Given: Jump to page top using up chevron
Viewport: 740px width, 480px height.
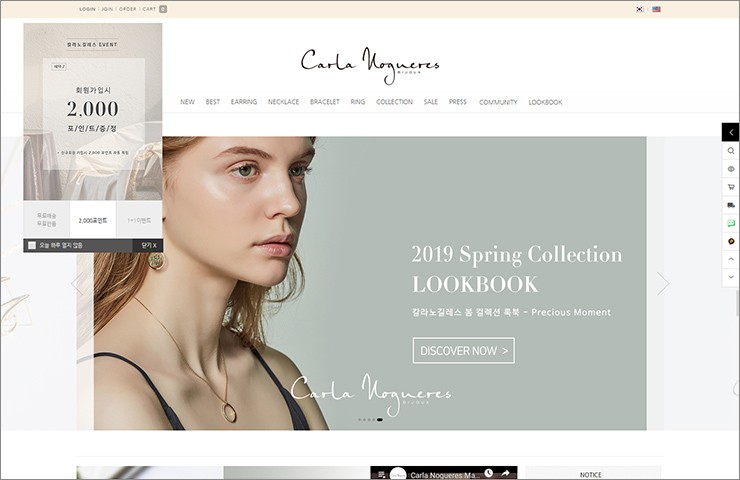Looking at the screenshot, I should [731, 259].
